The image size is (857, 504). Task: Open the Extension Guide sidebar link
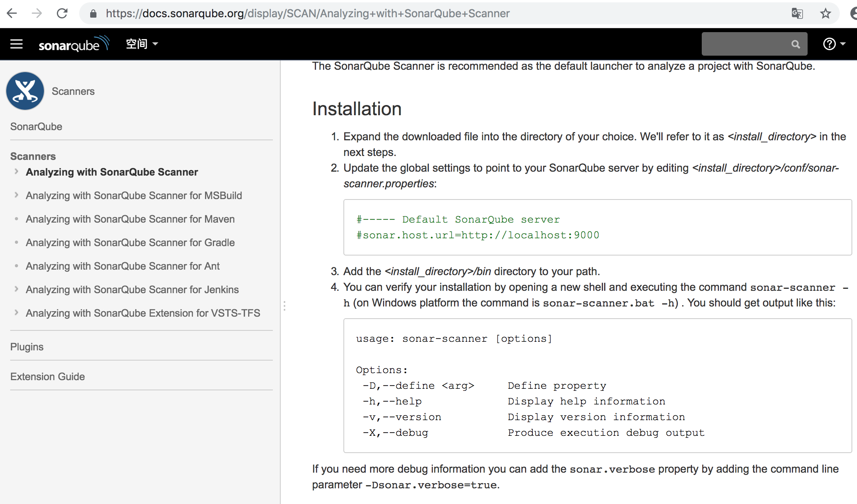point(47,377)
